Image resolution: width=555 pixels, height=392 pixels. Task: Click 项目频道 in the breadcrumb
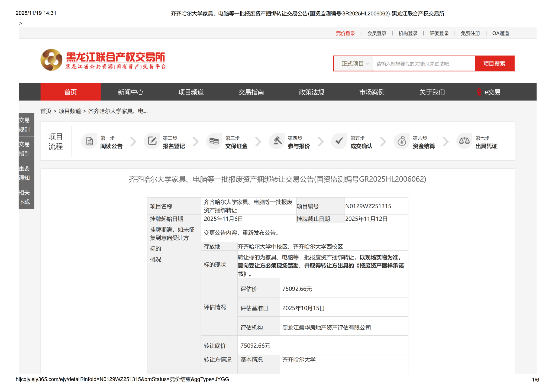tap(70, 111)
